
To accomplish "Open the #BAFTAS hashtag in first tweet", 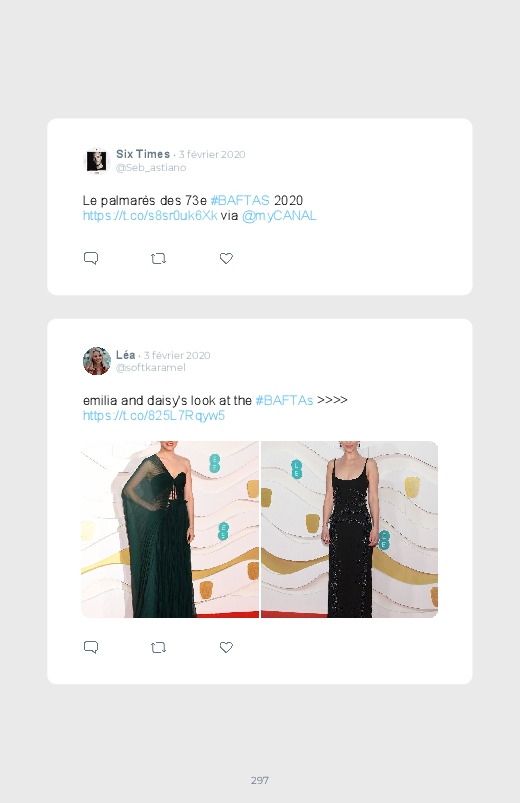I will point(240,200).
